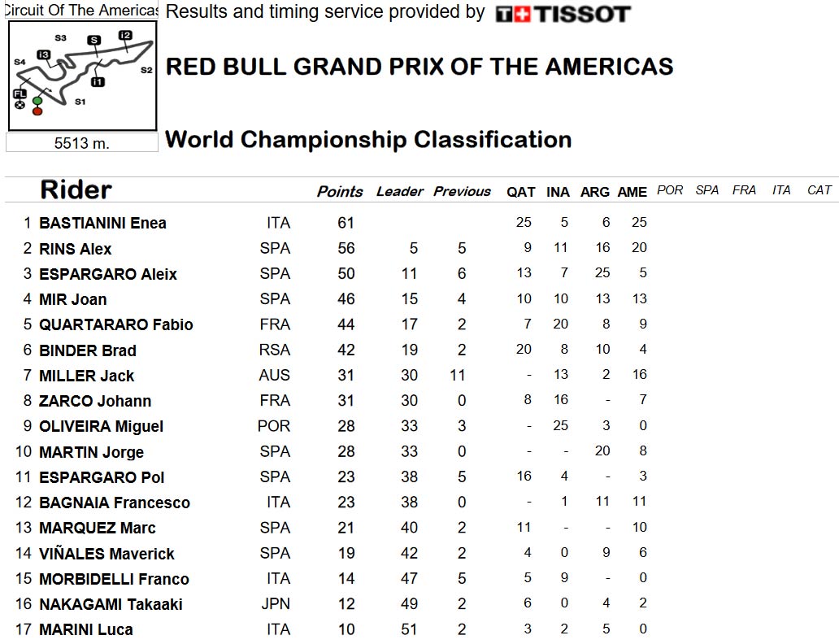Click the Tissot logo
This screenshot has height=644, width=839.
[x=563, y=14]
